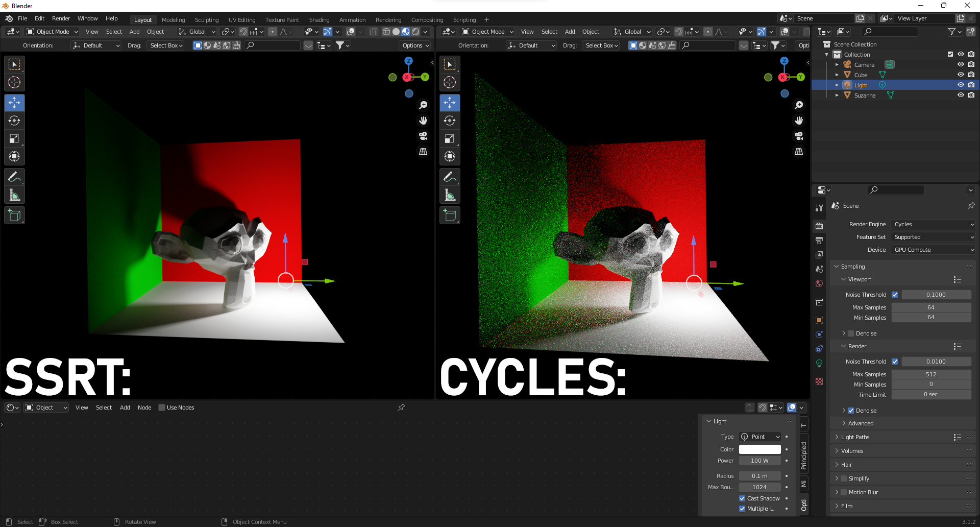Select the Move tool in the left toolbar

(x=14, y=103)
